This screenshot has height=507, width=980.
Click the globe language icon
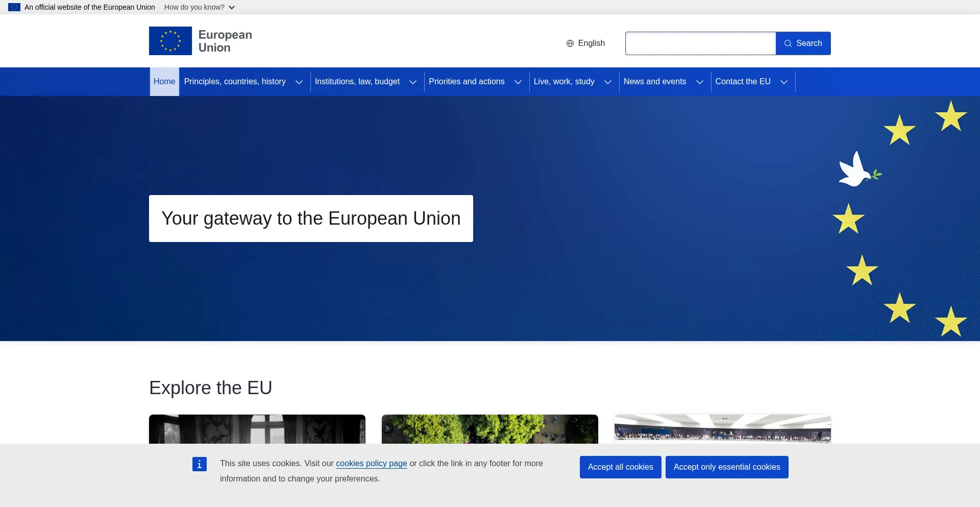pos(570,43)
